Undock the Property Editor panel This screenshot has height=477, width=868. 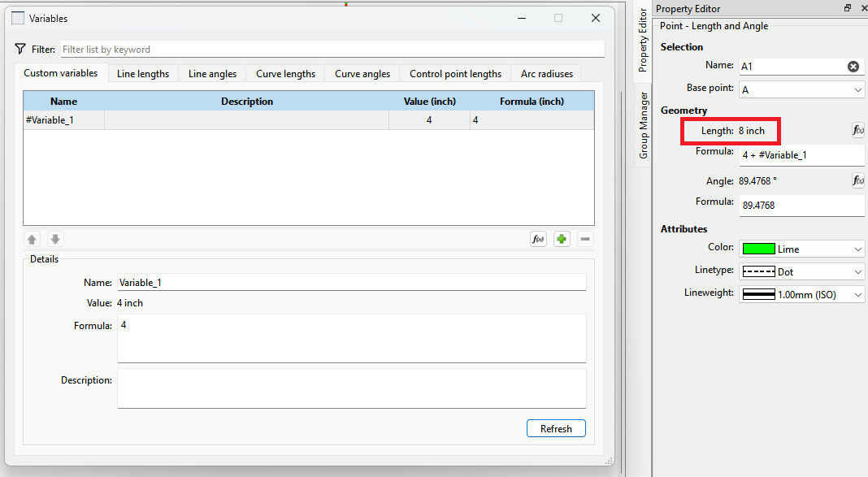pyautogui.click(x=847, y=8)
